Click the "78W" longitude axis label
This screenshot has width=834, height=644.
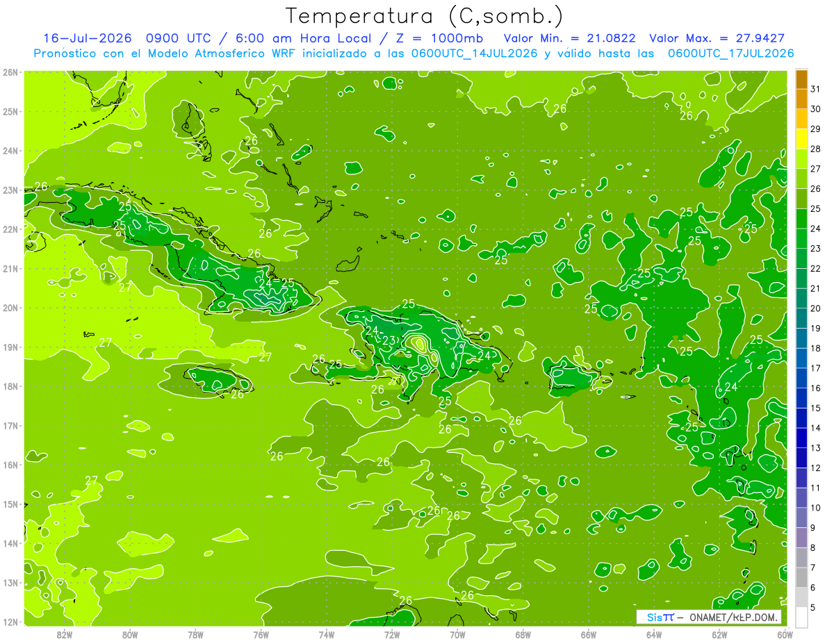[x=195, y=634]
